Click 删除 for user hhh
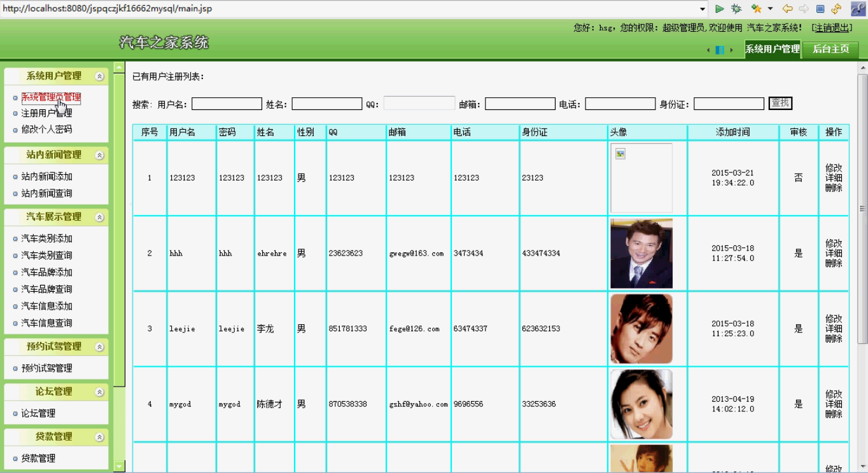The width and height of the screenshot is (868, 473). click(834, 263)
